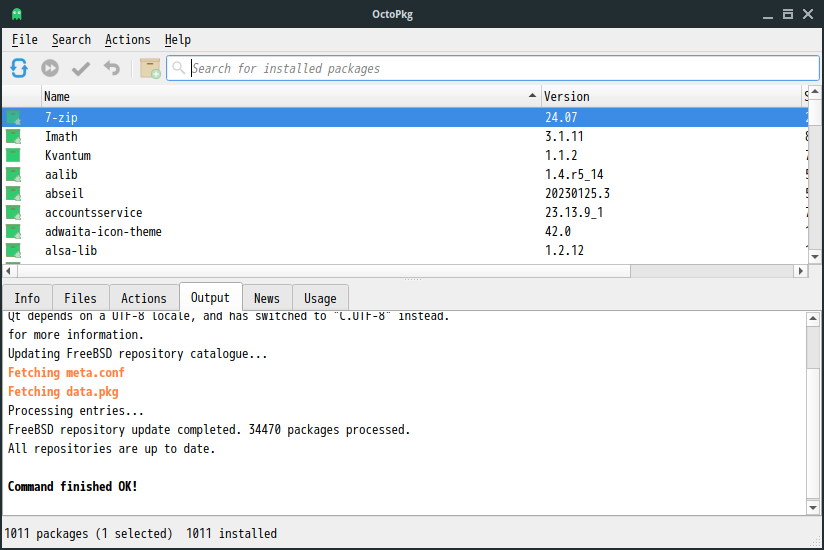Click the package icon beside adwaita-icon-theme
The height and width of the screenshot is (550, 824).
click(x=14, y=232)
